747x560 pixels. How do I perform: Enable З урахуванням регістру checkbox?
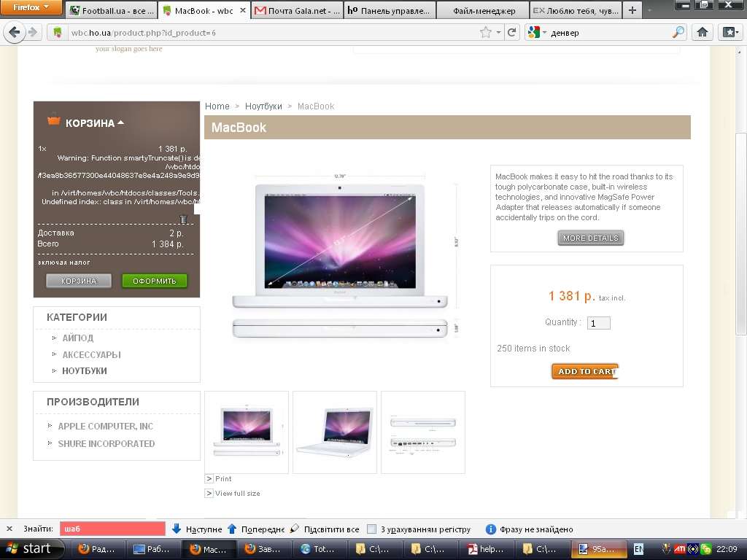pyautogui.click(x=372, y=529)
